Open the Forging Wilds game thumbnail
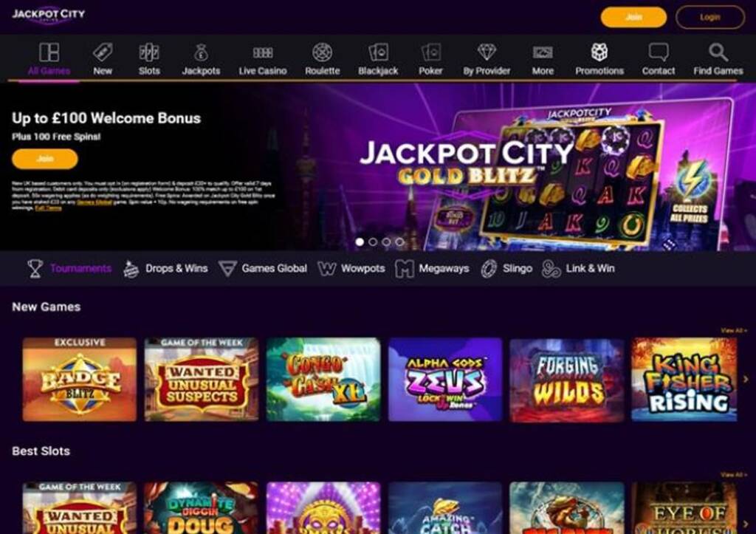Image resolution: width=756 pixels, height=534 pixels. (x=566, y=380)
